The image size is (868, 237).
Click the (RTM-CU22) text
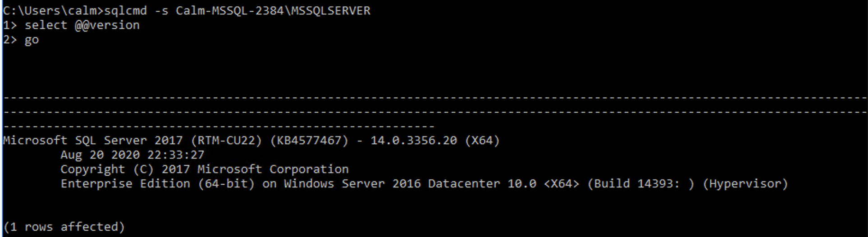226,141
